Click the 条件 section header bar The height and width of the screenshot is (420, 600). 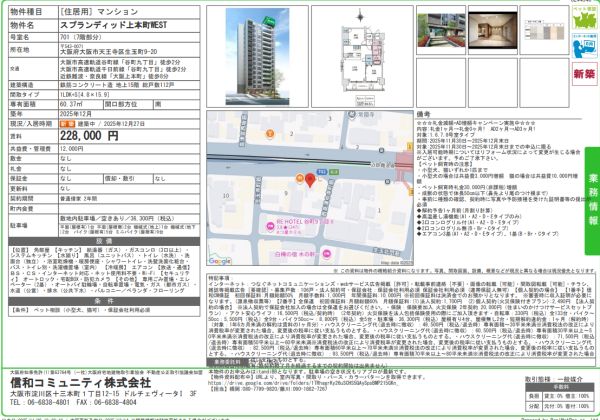pos(104,301)
